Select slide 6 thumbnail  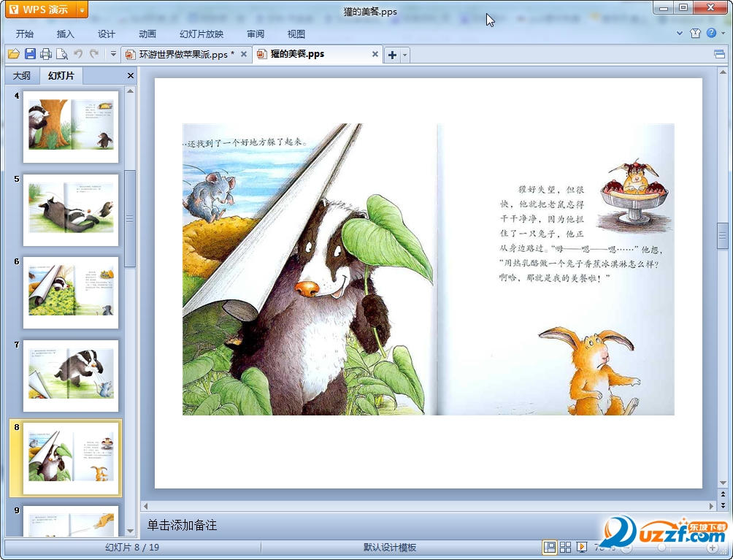tap(71, 293)
